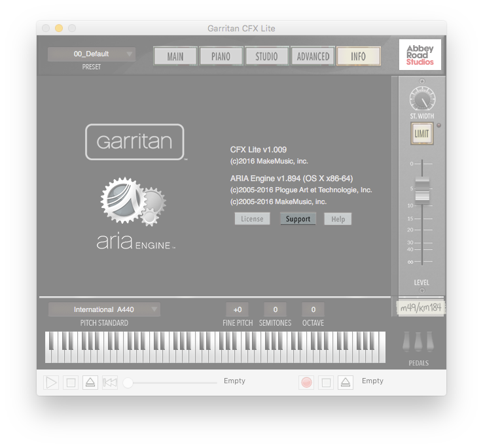Open the Support button
Screen dimensions: 483x448
298,218
